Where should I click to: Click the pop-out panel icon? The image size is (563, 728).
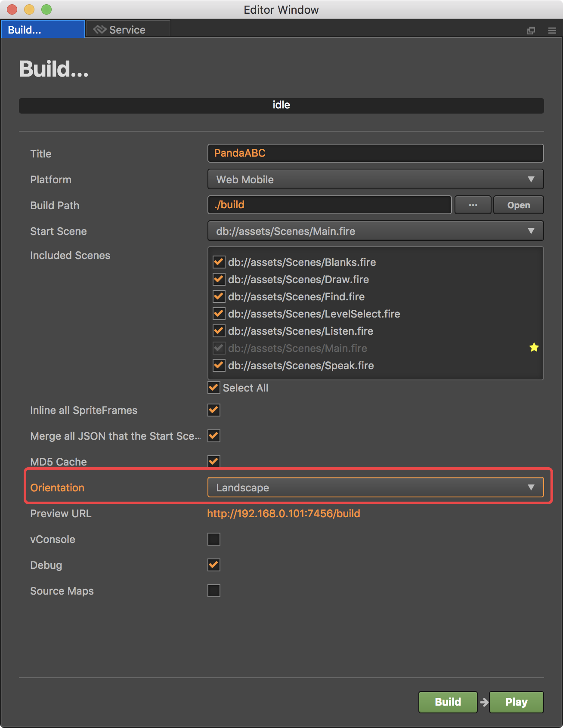[x=531, y=31]
